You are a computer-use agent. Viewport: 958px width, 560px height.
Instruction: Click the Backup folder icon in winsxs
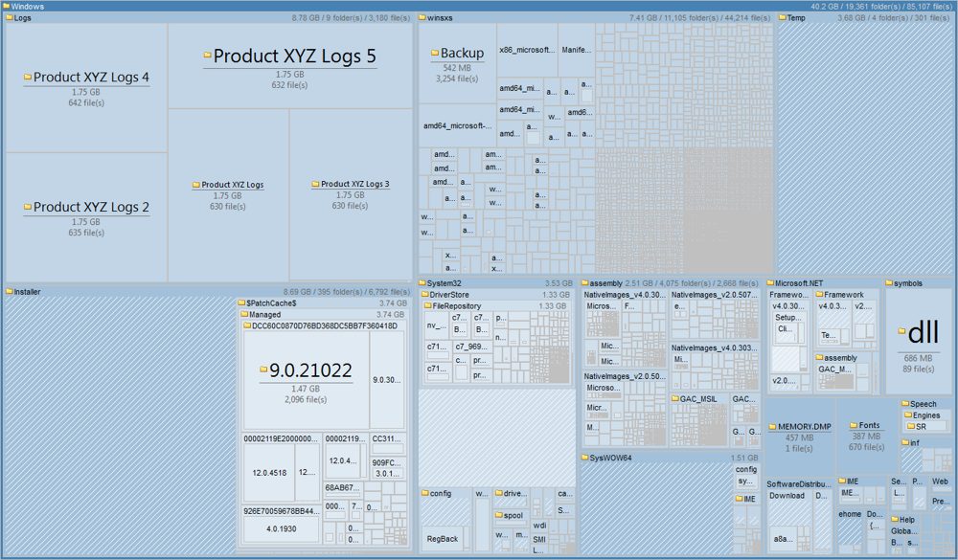click(435, 54)
